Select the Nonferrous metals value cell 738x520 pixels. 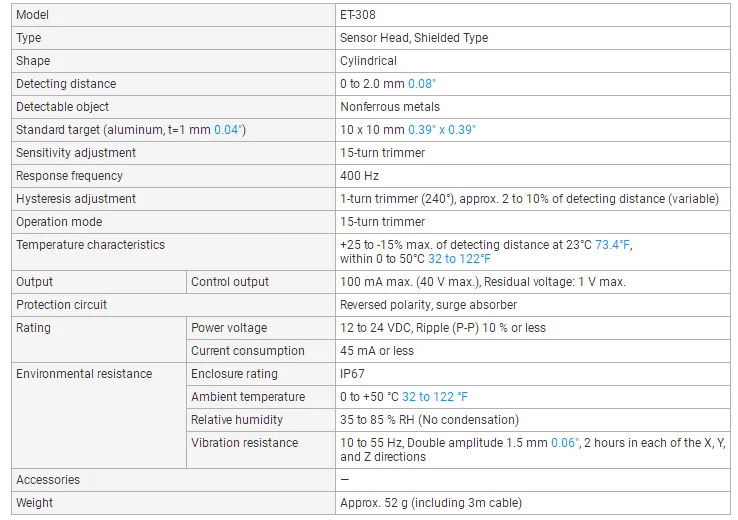tap(533, 107)
